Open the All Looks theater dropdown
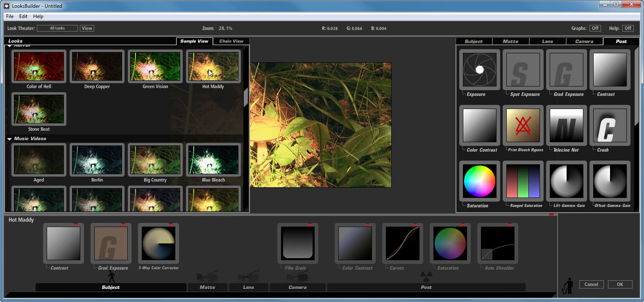644x302 pixels. [x=57, y=28]
